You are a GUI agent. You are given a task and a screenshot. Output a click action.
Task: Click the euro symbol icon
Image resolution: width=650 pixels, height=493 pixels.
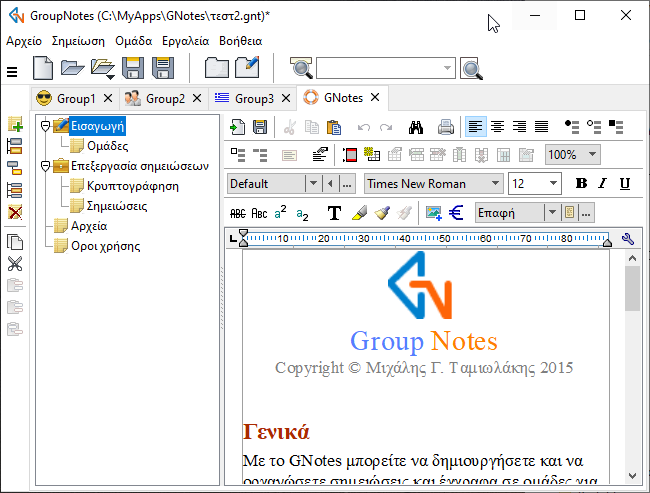(x=456, y=213)
